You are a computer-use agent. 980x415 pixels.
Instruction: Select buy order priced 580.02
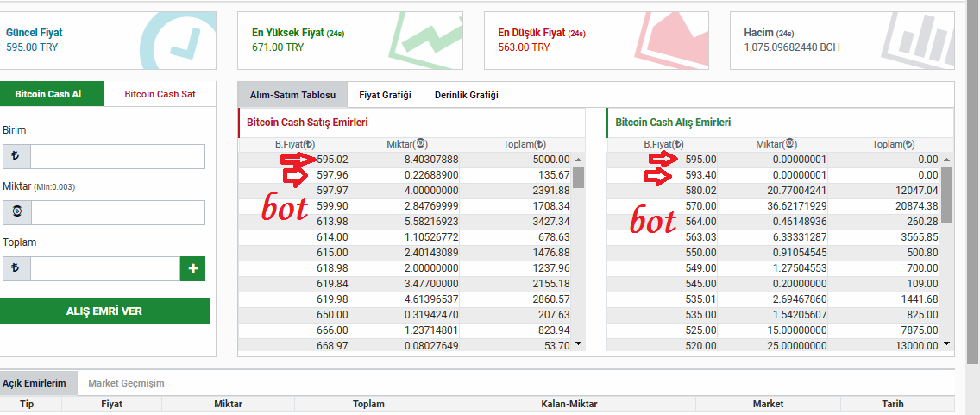click(x=774, y=191)
